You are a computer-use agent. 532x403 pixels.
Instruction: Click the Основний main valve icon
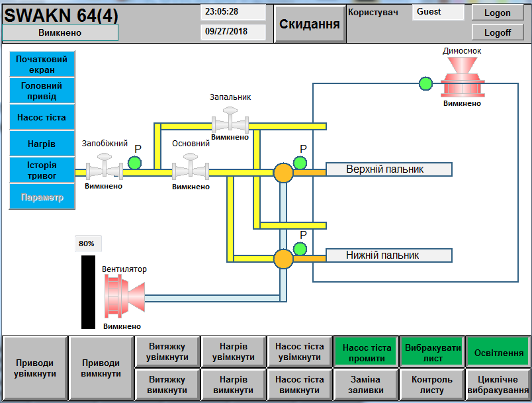(191, 166)
